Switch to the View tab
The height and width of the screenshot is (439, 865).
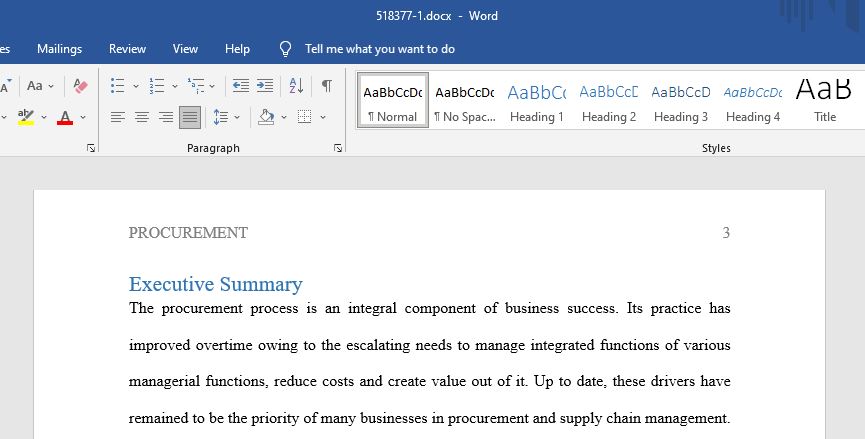(185, 49)
